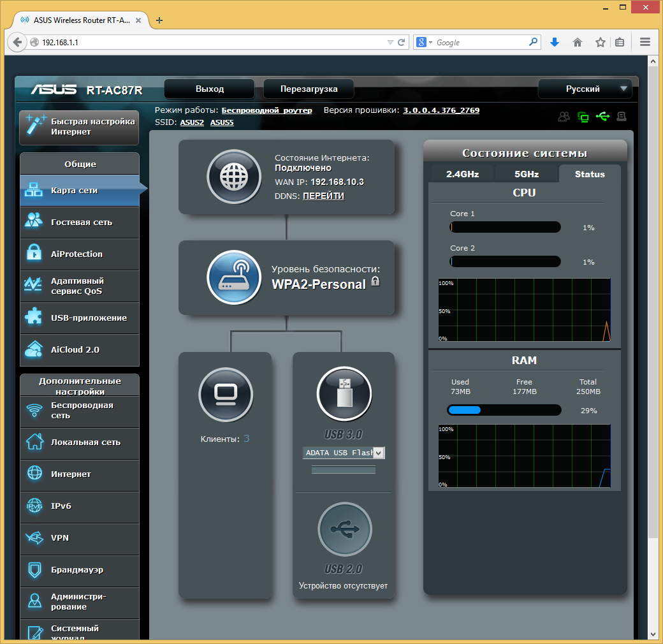Image resolution: width=663 pixels, height=644 pixels.
Task: Reload the page with refresh icon
Action: 401,42
